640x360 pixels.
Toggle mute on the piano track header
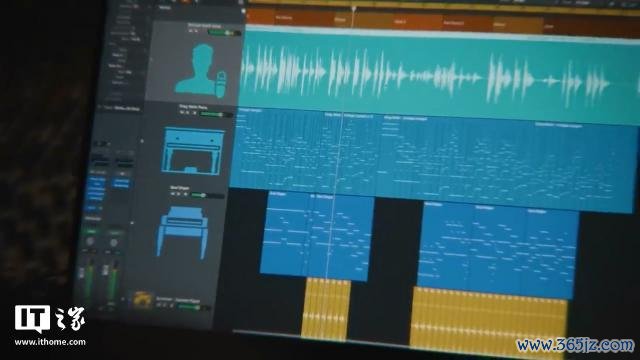pos(182,112)
